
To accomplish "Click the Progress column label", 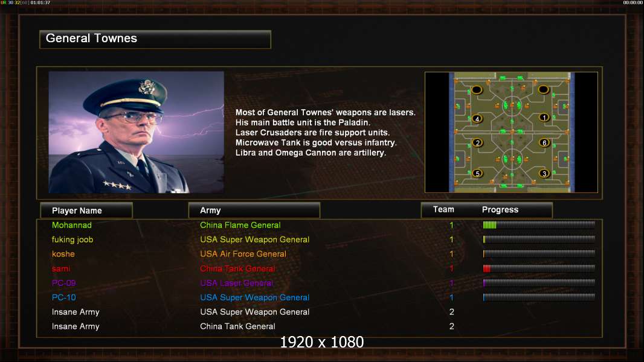I will [x=500, y=209].
